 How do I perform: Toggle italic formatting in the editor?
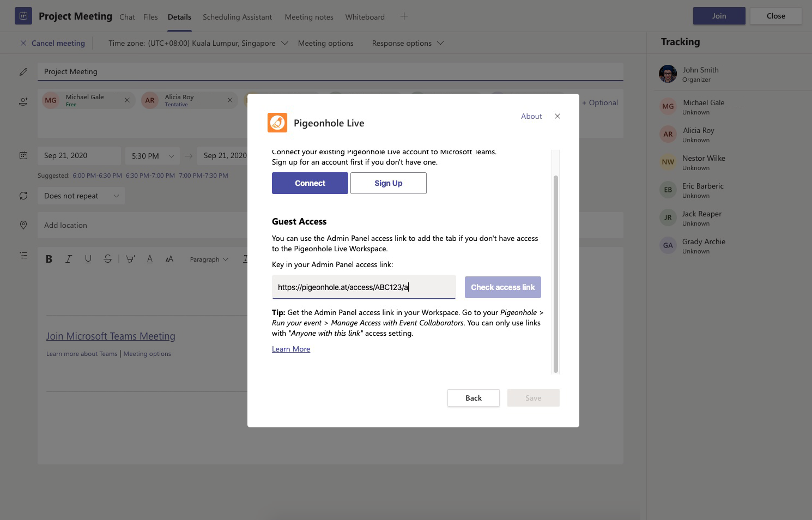69,259
